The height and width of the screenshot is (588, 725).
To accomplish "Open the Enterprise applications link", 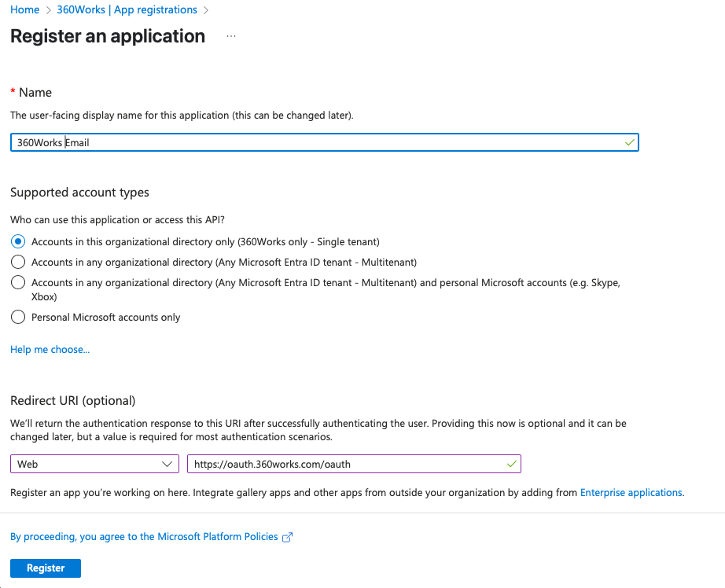I will [631, 492].
